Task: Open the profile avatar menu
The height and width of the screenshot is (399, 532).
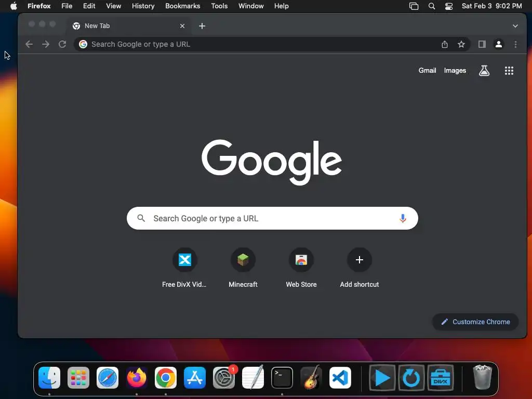Action: 499,44
